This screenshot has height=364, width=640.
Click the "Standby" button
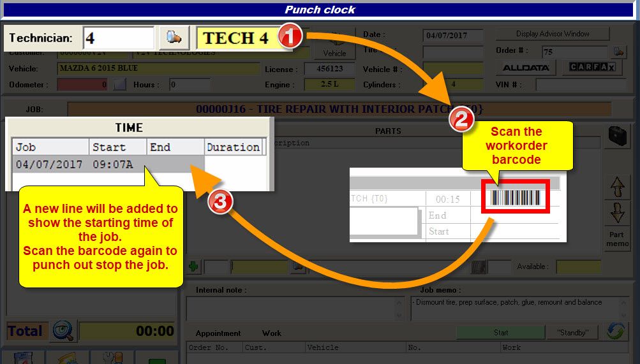pos(572,333)
